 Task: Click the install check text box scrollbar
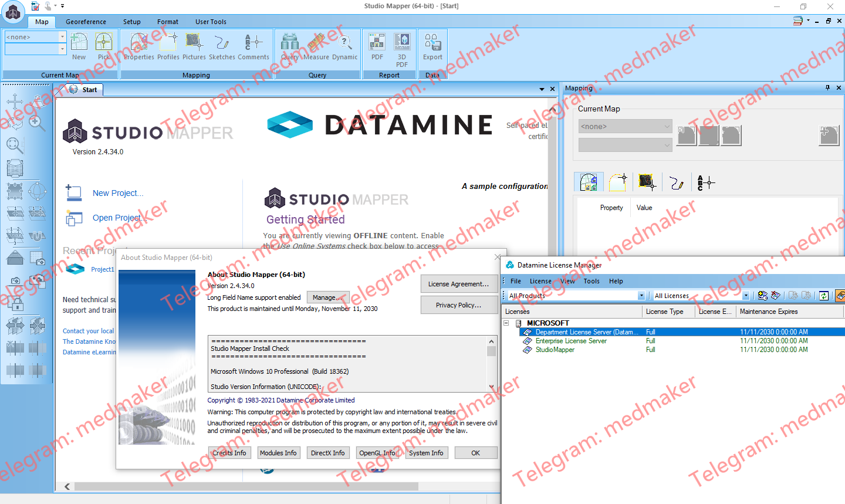pyautogui.click(x=492, y=364)
